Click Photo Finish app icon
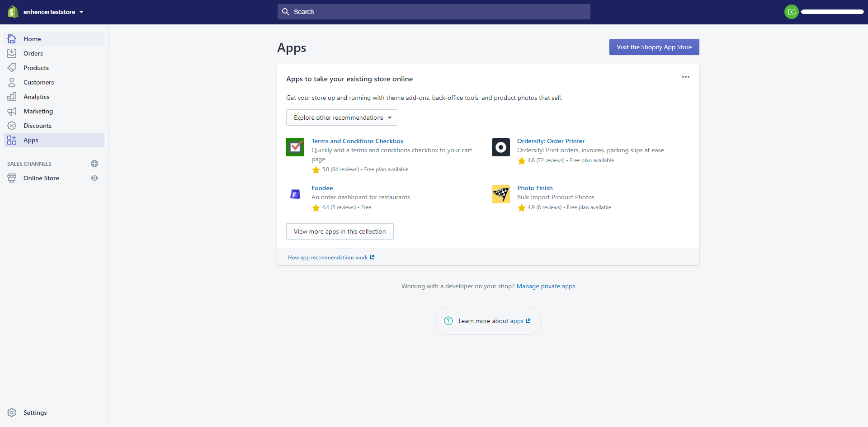868x427 pixels. pos(501,194)
